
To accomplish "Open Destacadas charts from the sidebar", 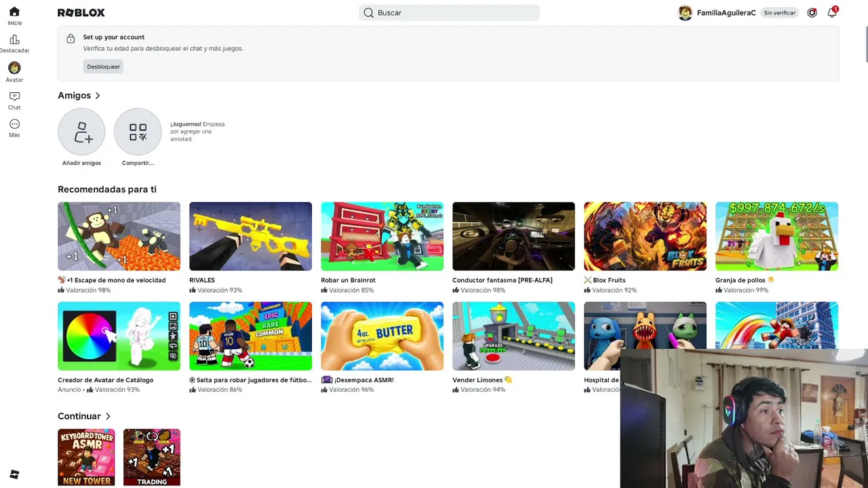I will coord(14,44).
